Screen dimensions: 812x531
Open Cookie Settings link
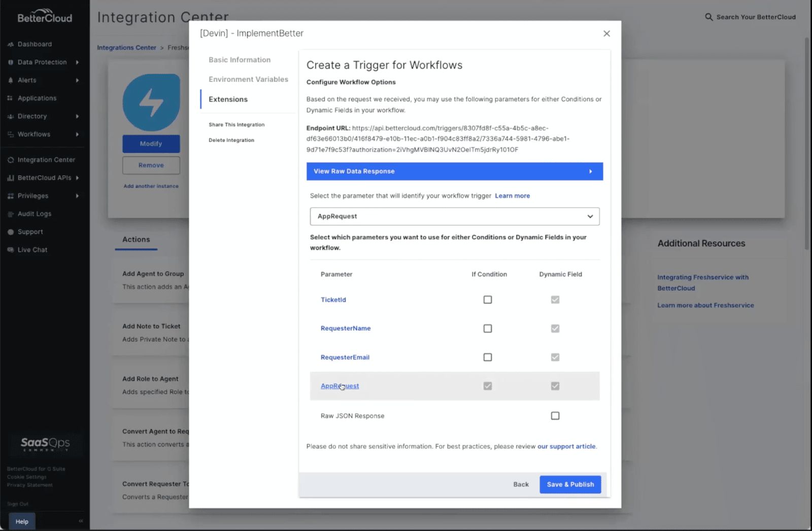coord(26,477)
